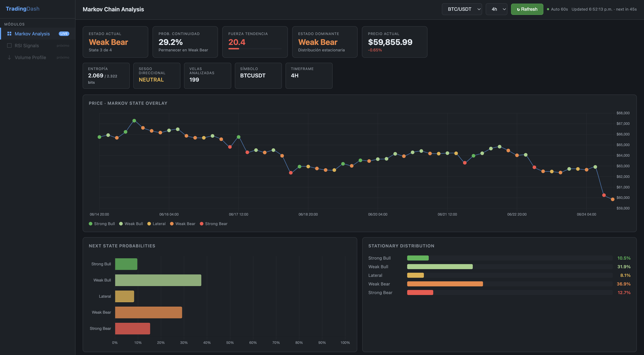The height and width of the screenshot is (355, 644).
Task: Click the Estado Dominante Weak Bear value
Action: pyautogui.click(x=318, y=42)
